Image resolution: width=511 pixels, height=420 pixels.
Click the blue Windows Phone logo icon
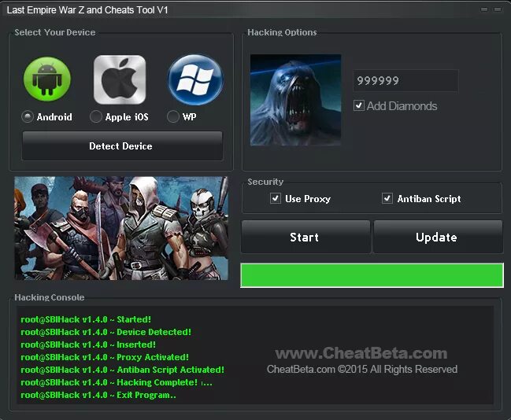[x=195, y=79]
